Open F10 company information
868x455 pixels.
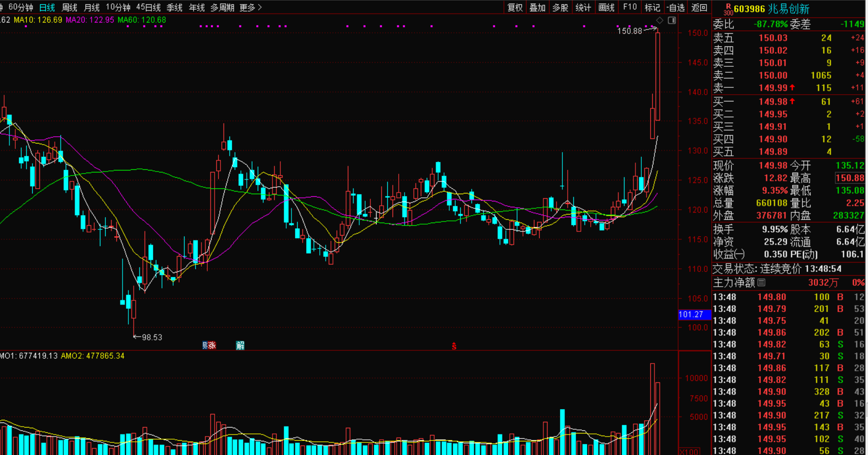(x=630, y=7)
